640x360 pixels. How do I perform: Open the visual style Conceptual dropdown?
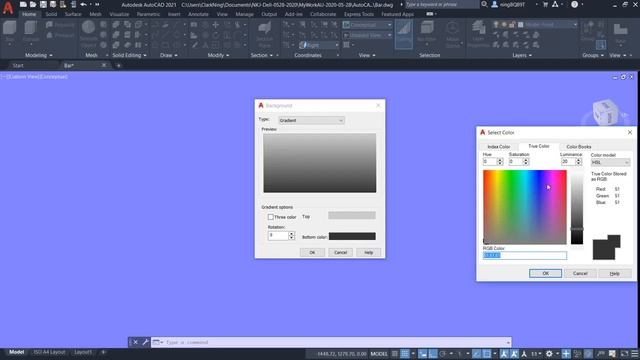pyautogui.click(x=367, y=25)
